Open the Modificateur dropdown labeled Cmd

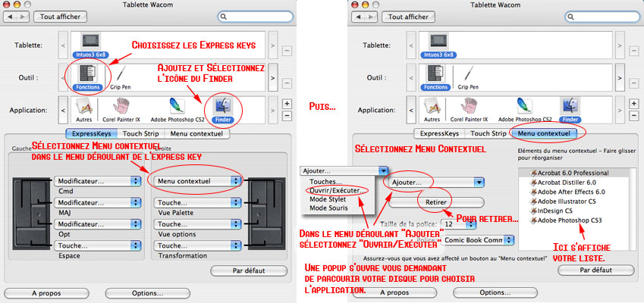pyautogui.click(x=98, y=181)
